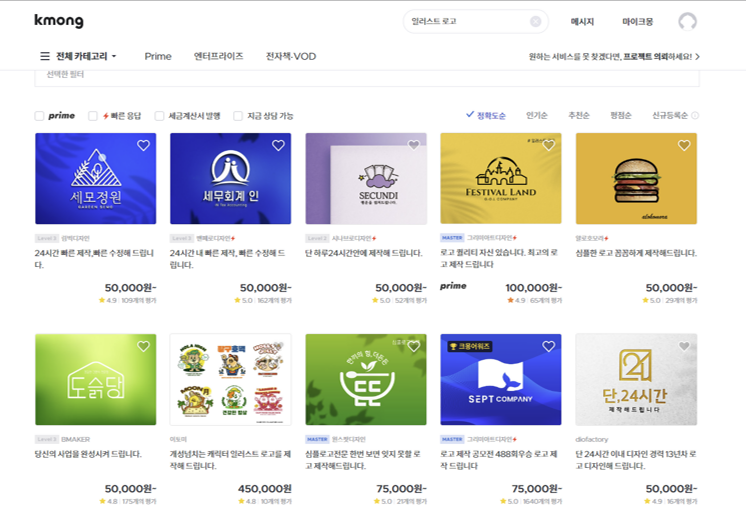Open the SECUNDI logo thumbnail
The height and width of the screenshot is (514, 746).
tap(366, 178)
